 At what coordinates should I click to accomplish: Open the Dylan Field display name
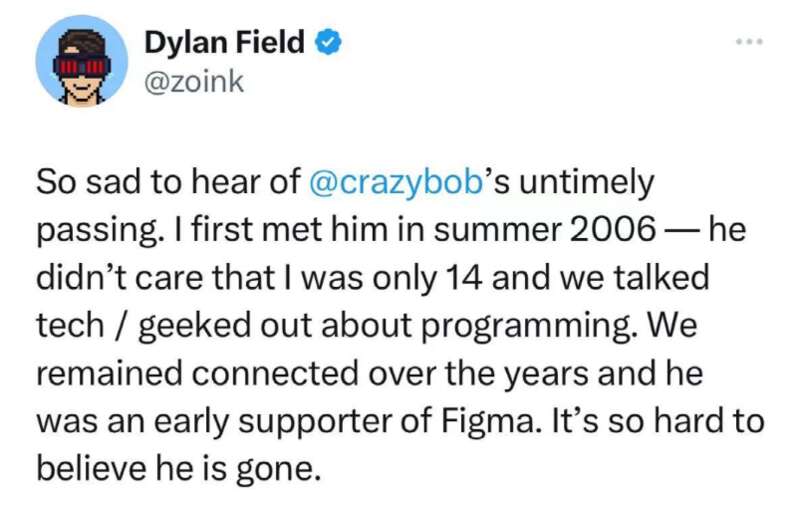pyautogui.click(x=224, y=42)
